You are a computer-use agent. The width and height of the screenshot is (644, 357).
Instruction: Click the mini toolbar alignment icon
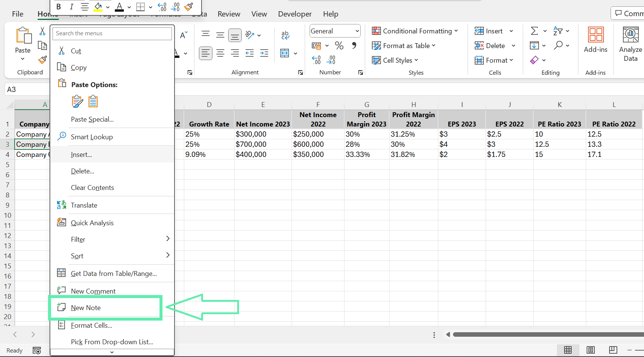pyautogui.click(x=85, y=7)
